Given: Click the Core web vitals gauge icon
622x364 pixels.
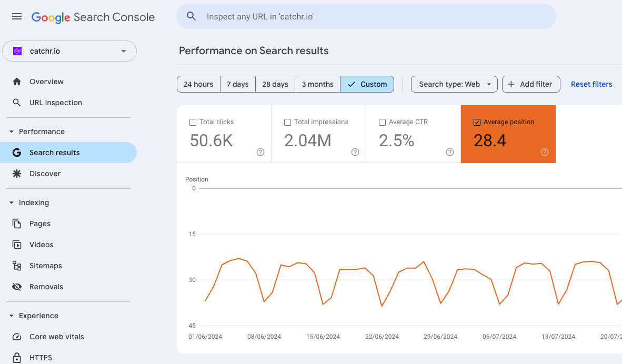Looking at the screenshot, I should pyautogui.click(x=17, y=337).
